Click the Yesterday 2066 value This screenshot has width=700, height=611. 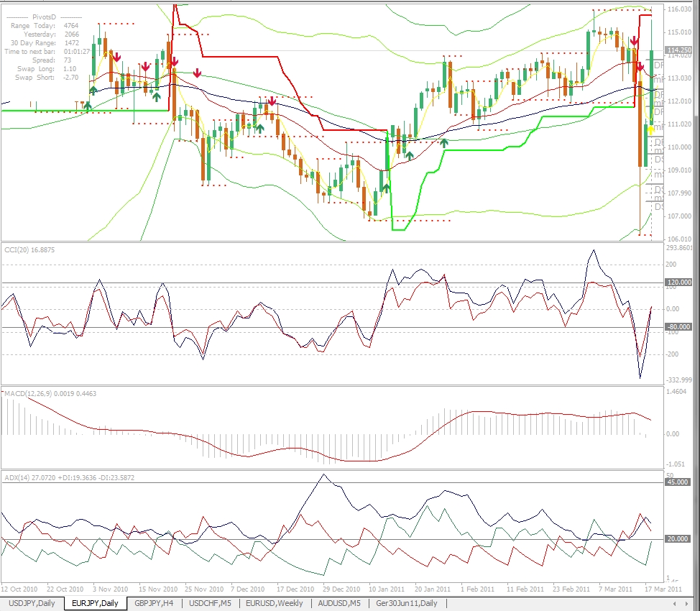tap(71, 34)
